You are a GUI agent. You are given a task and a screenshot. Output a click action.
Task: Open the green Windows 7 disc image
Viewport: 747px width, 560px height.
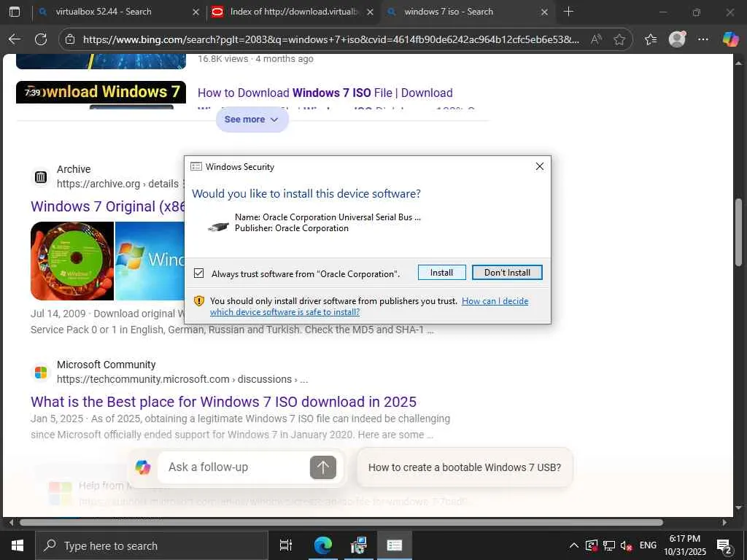tap(72, 261)
